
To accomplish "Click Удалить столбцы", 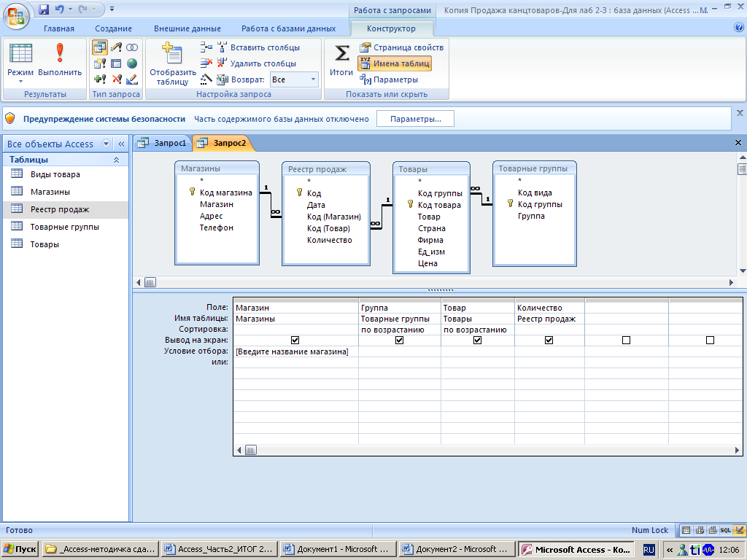I will 257,63.
